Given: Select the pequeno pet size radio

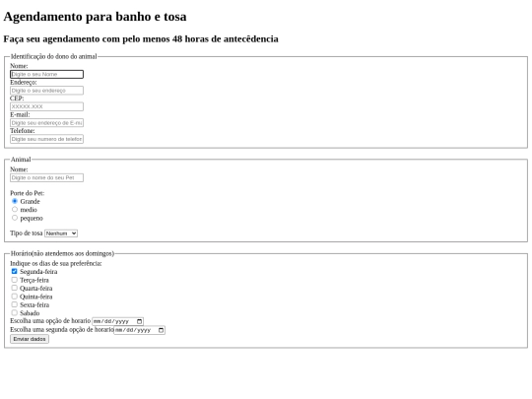Looking at the screenshot, I should click(x=15, y=218).
